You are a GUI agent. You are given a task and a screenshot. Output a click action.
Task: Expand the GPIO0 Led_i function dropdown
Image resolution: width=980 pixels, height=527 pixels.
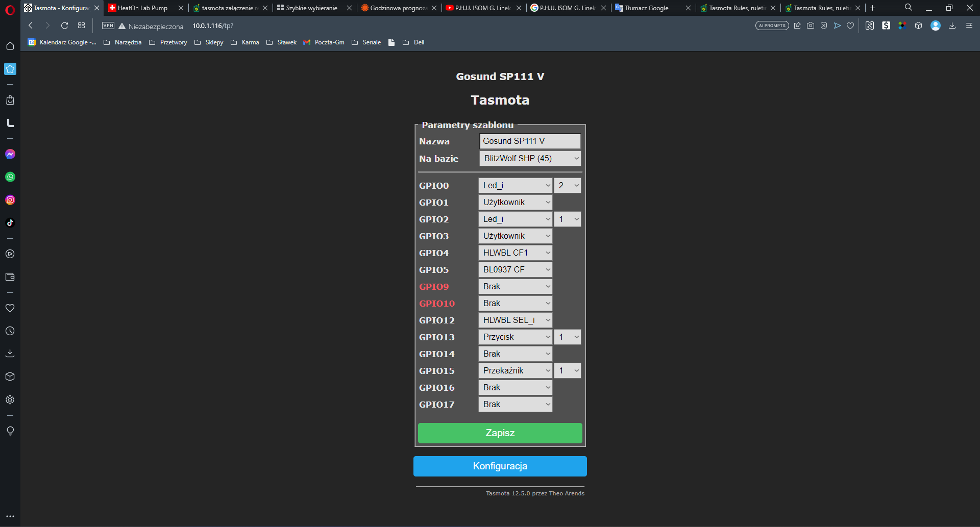coord(516,186)
